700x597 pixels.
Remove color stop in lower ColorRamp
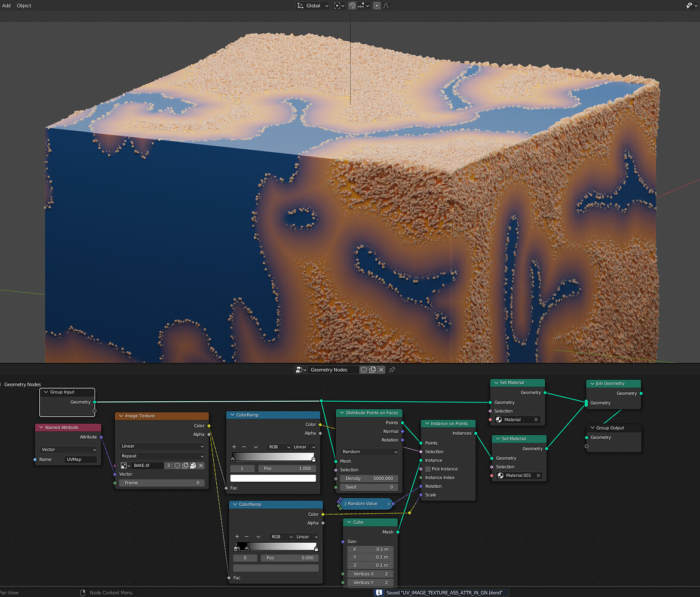247,537
